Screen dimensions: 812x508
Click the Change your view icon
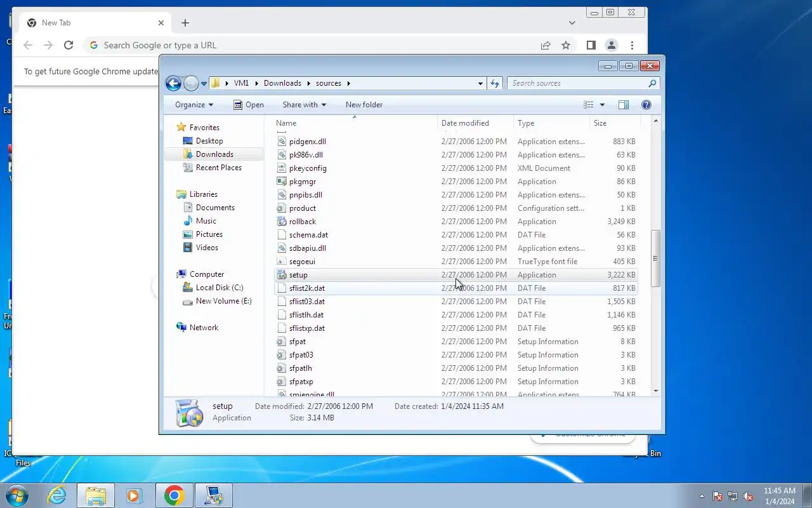(589, 105)
